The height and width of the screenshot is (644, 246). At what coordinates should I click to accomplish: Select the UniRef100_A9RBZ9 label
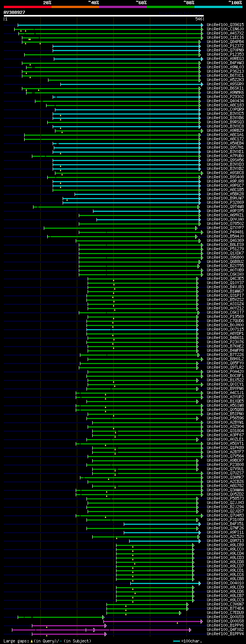coord(225,130)
